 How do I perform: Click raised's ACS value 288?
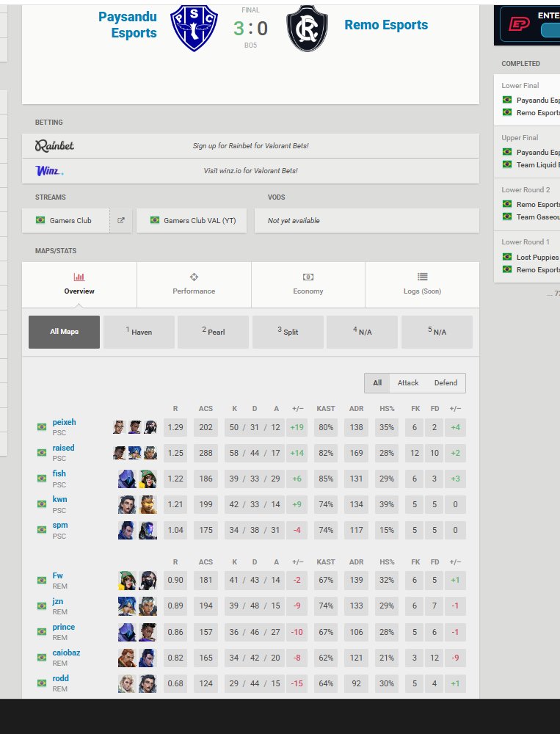[x=206, y=453]
